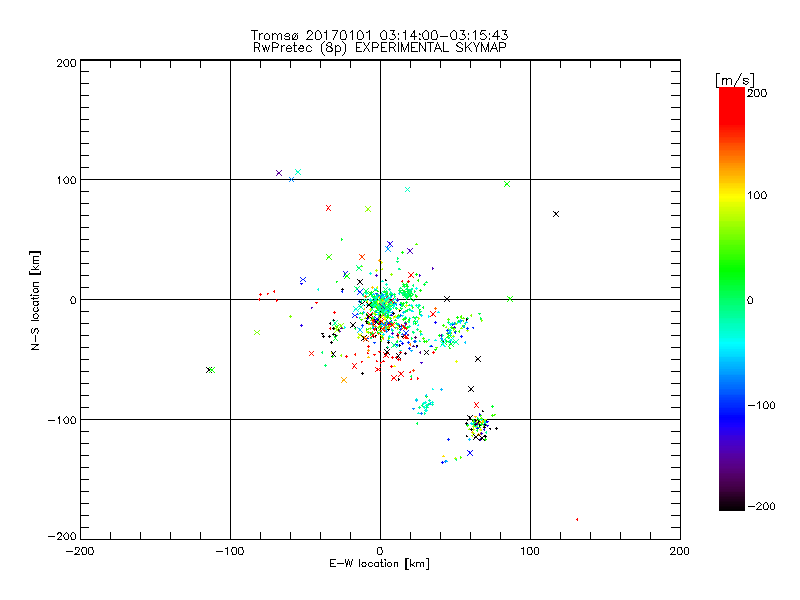800x600 pixels.
Task: Click the purple X marker at upper left
Action: pos(279,173)
